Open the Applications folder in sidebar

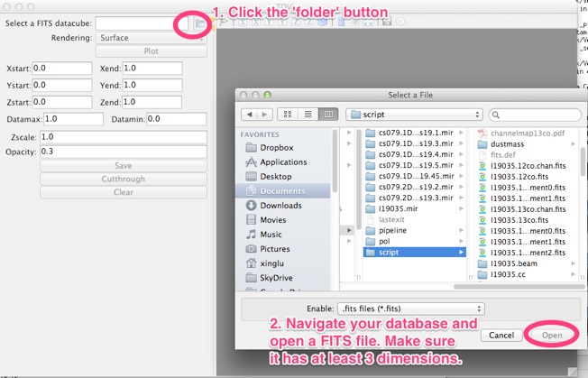point(282,162)
